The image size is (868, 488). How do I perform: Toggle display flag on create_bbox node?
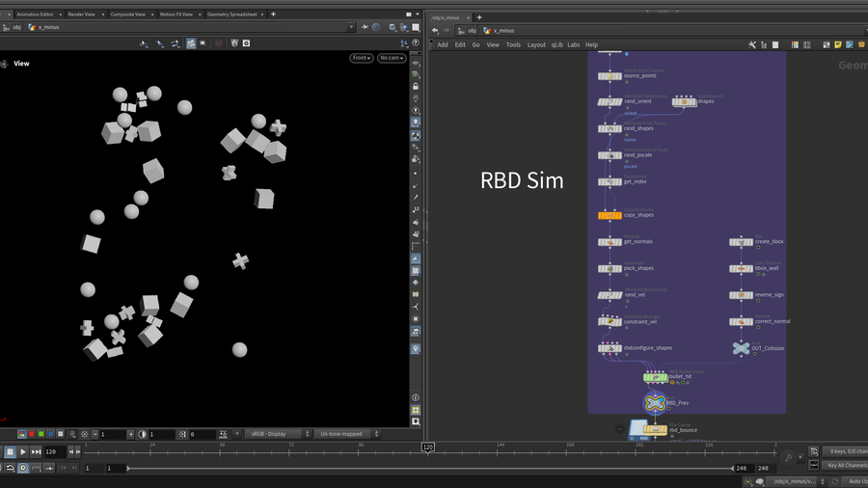point(749,242)
